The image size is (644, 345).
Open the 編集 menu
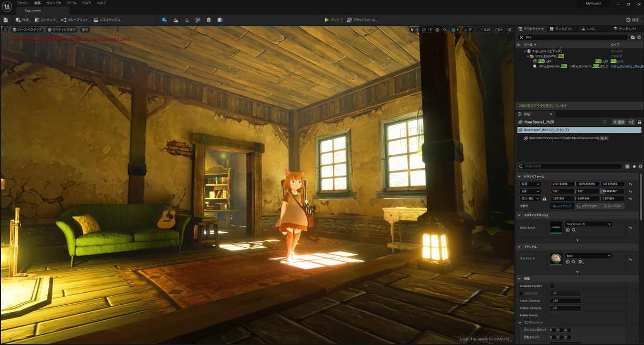(38, 3)
